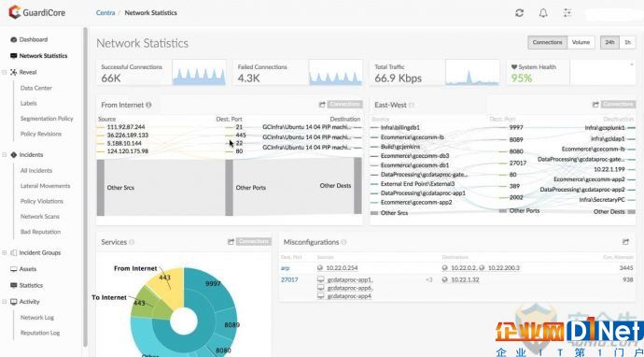Expand the Incident Groups section

pos(5,252)
